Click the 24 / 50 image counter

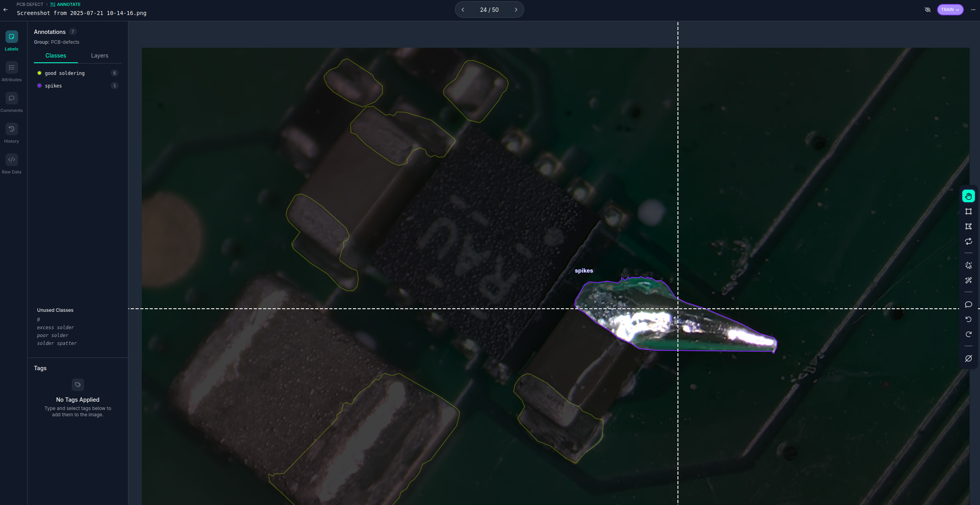[489, 10]
